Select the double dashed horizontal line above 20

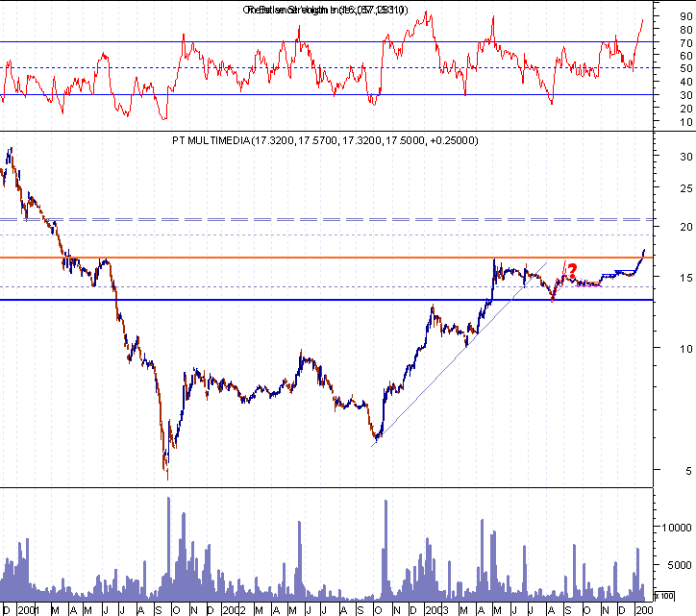326,219
